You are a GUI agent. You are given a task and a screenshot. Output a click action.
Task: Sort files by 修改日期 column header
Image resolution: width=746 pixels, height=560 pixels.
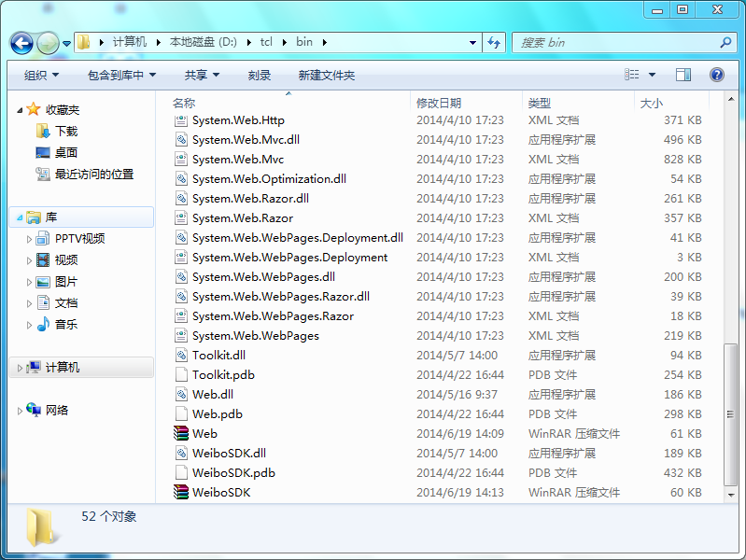[439, 104]
